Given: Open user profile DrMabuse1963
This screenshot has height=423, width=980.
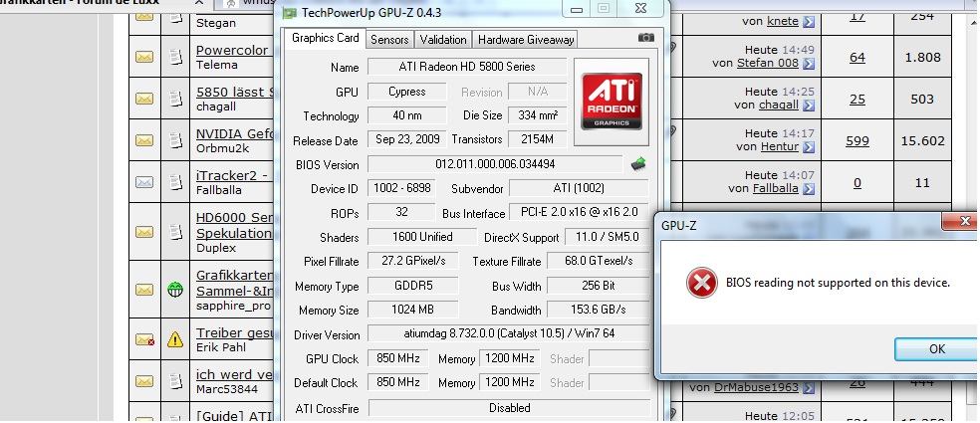Looking at the screenshot, I should (756, 388).
